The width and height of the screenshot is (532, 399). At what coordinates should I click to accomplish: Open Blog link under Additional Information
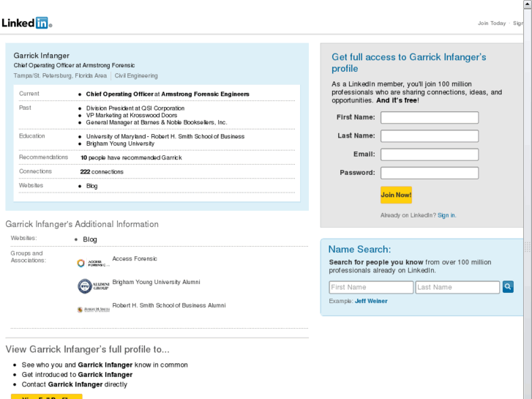pos(90,239)
